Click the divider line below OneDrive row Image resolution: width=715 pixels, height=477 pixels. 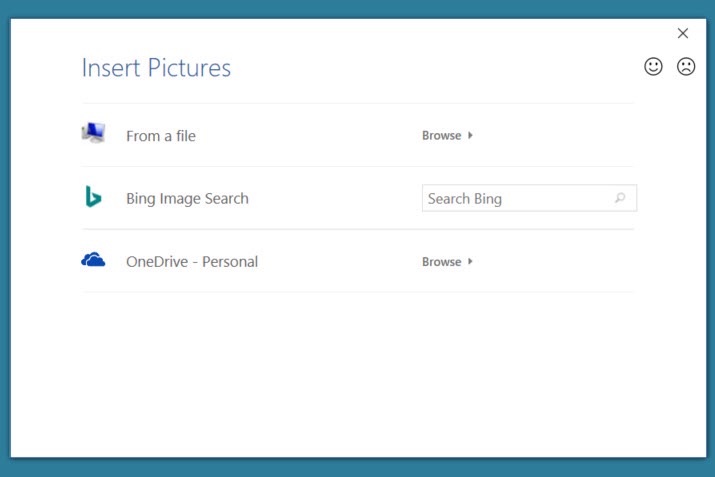point(358,292)
